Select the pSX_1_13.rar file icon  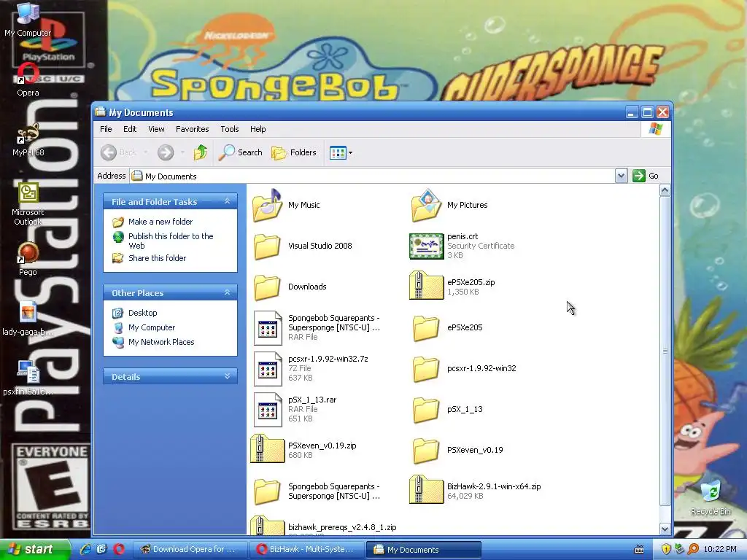pyautogui.click(x=267, y=410)
